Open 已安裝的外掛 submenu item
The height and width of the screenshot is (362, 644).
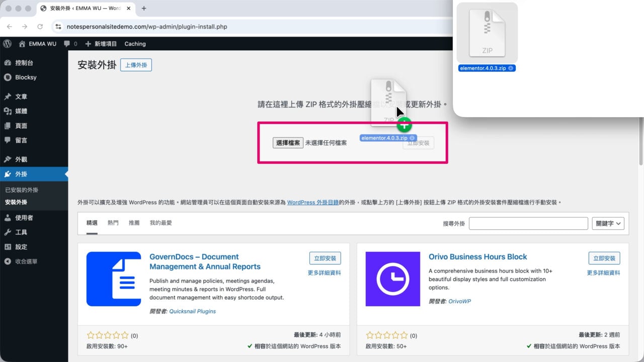[x=22, y=190]
